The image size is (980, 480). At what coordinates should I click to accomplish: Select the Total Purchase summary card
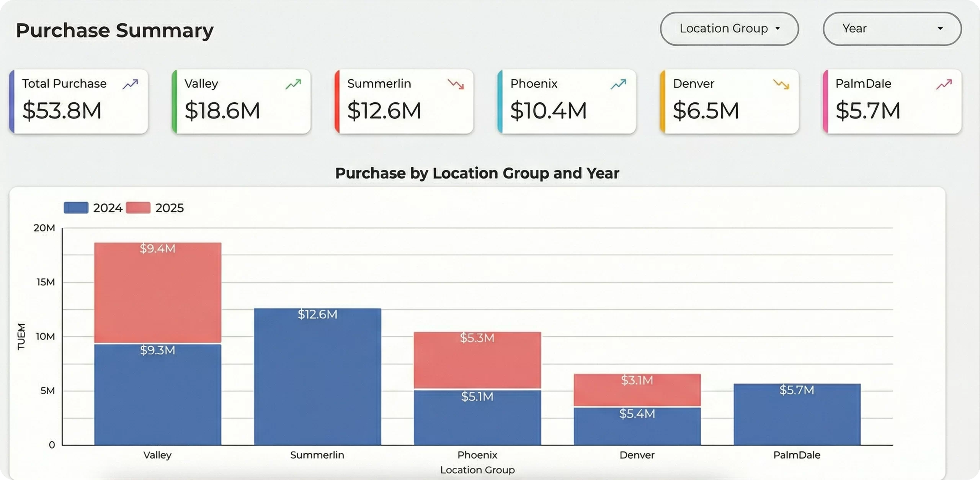coord(78,101)
